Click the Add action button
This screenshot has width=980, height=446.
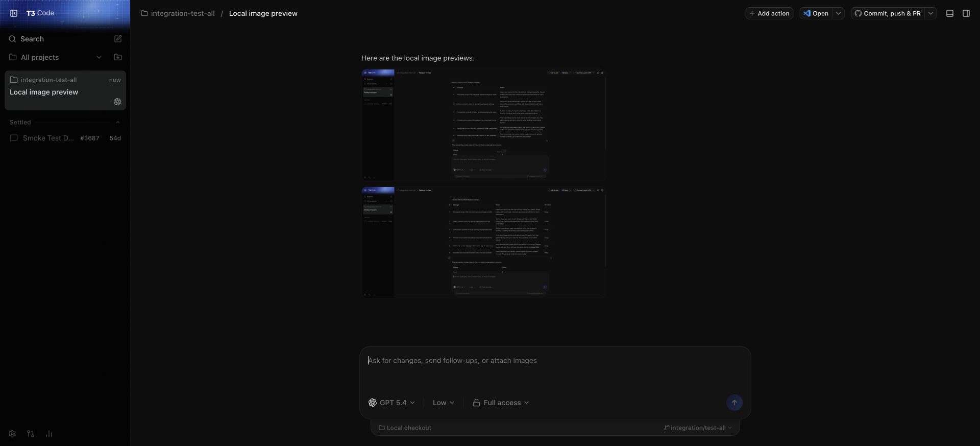(x=769, y=13)
